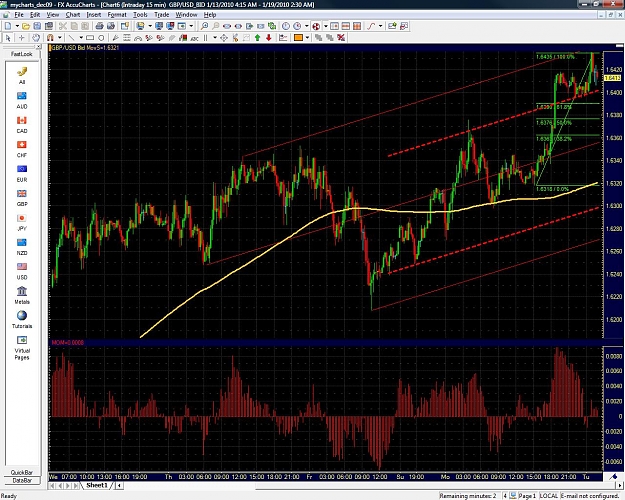The height and width of the screenshot is (500, 625).
Task: Open the pie chart icon dropdown arrow
Action: point(325,26)
